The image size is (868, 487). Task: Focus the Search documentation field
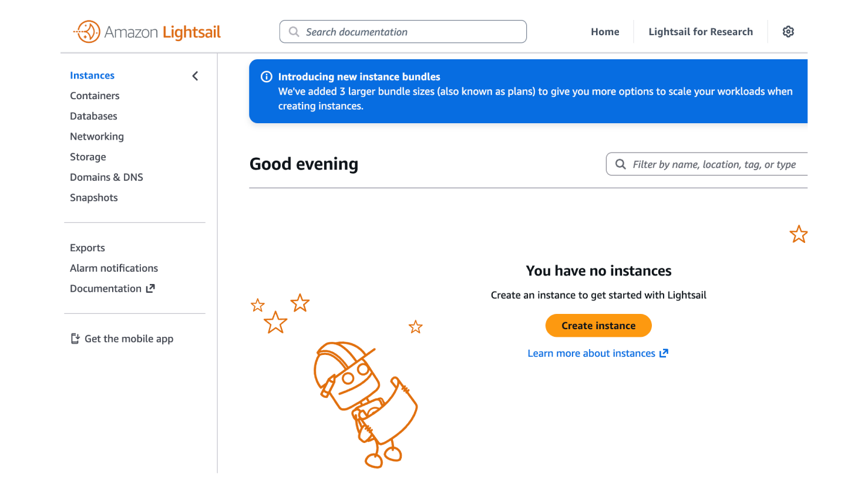(x=411, y=32)
